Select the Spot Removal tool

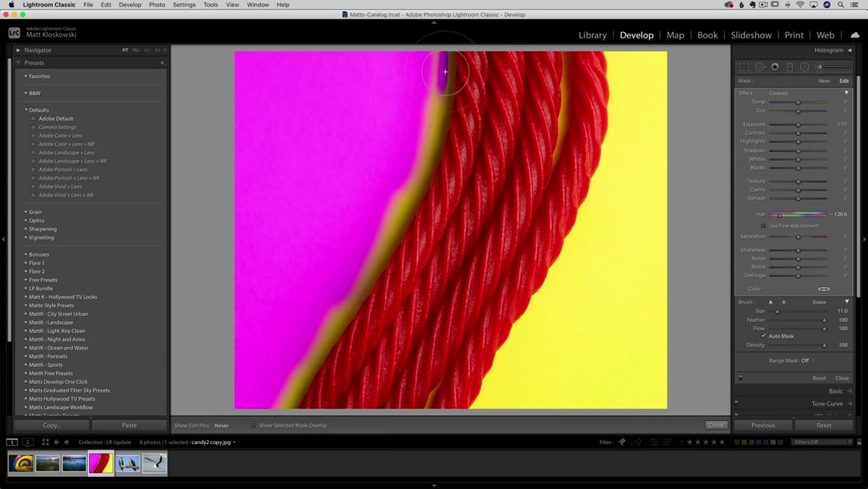click(760, 67)
